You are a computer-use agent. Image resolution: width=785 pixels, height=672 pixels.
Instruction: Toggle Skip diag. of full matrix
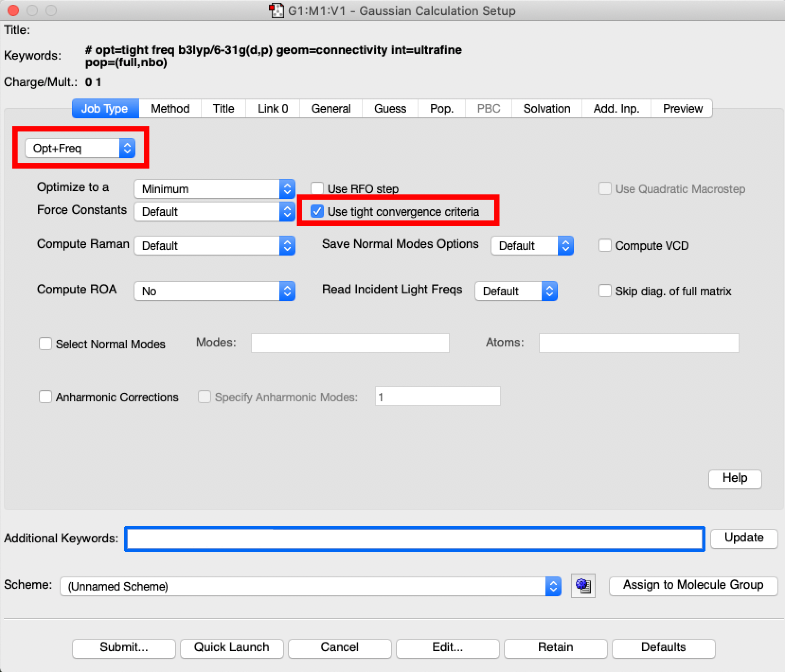605,291
